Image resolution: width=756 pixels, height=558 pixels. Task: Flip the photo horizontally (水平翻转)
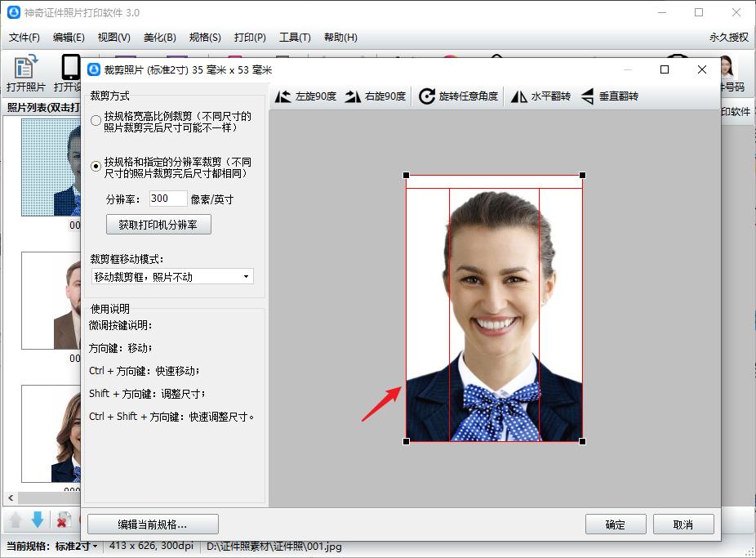coord(540,96)
